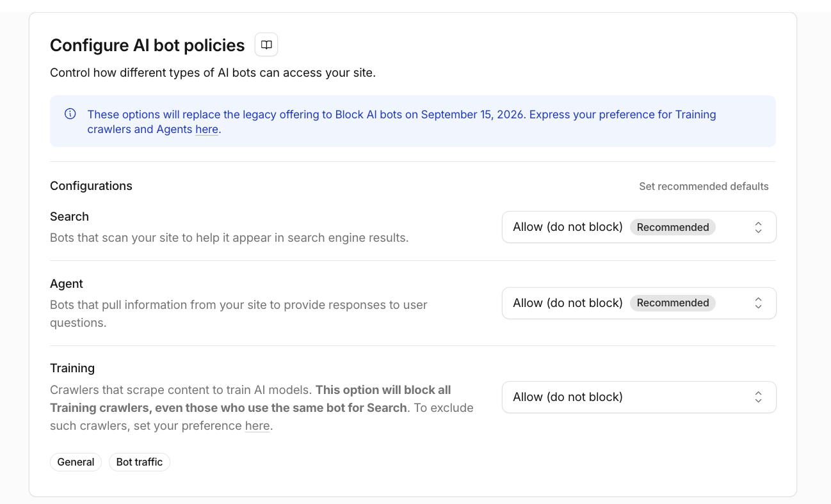Click the Training dropdown chevron arrows
The image size is (831, 504).
tap(758, 397)
